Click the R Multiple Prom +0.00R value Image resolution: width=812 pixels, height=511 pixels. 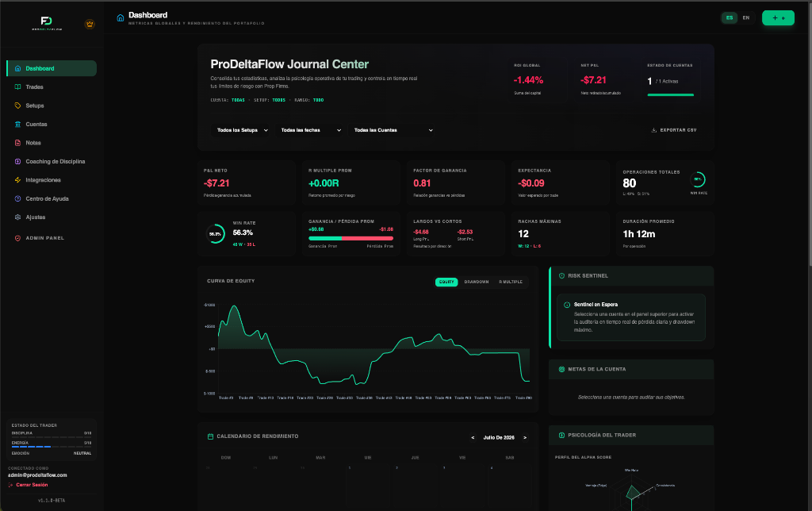pos(324,183)
